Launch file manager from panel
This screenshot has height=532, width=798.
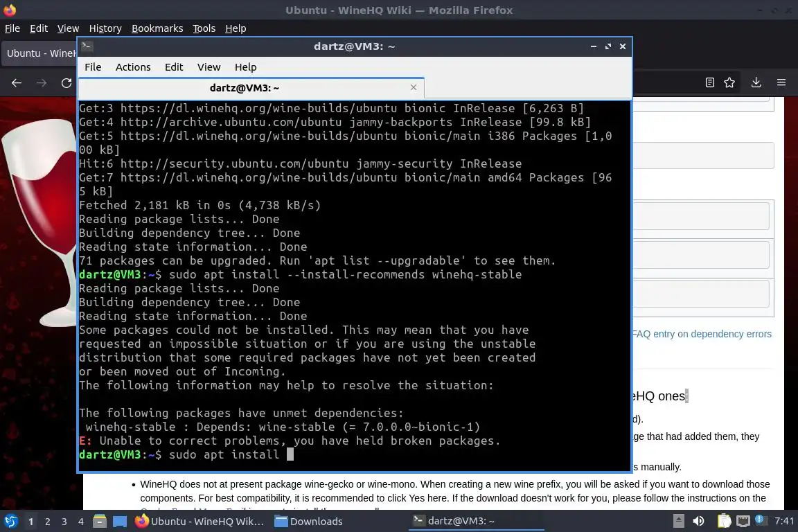point(100,522)
